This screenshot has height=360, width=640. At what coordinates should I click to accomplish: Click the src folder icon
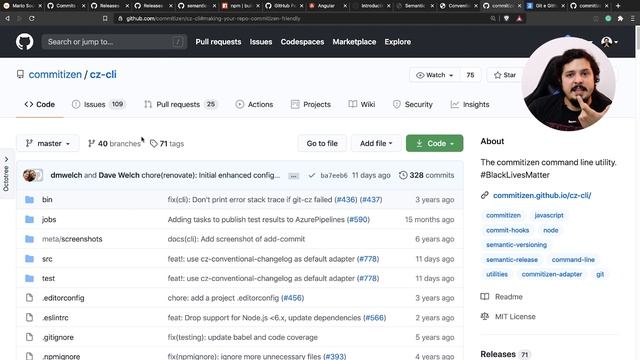tap(29, 259)
